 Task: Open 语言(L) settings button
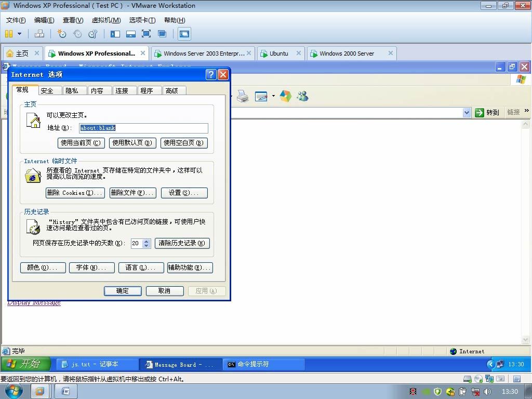(x=141, y=268)
